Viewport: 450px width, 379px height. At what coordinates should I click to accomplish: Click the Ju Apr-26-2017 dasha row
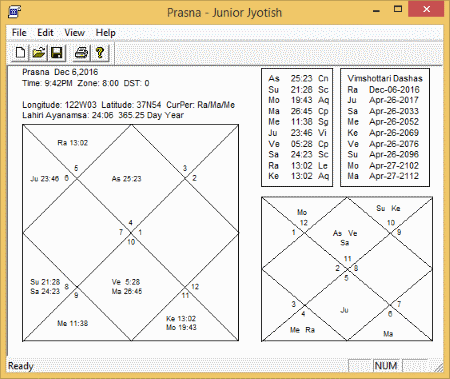pos(383,100)
